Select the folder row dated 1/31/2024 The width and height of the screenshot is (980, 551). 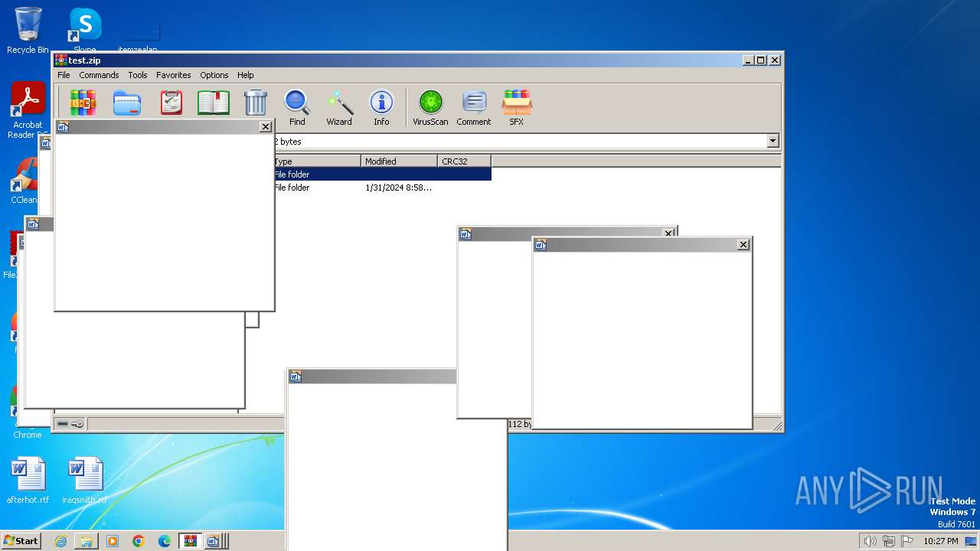click(382, 187)
